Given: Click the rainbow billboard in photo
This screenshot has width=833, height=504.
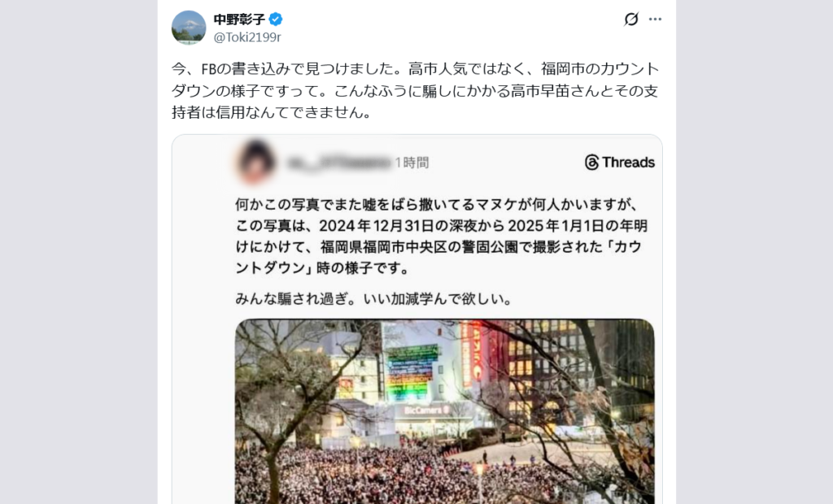Looking at the screenshot, I should [x=413, y=373].
